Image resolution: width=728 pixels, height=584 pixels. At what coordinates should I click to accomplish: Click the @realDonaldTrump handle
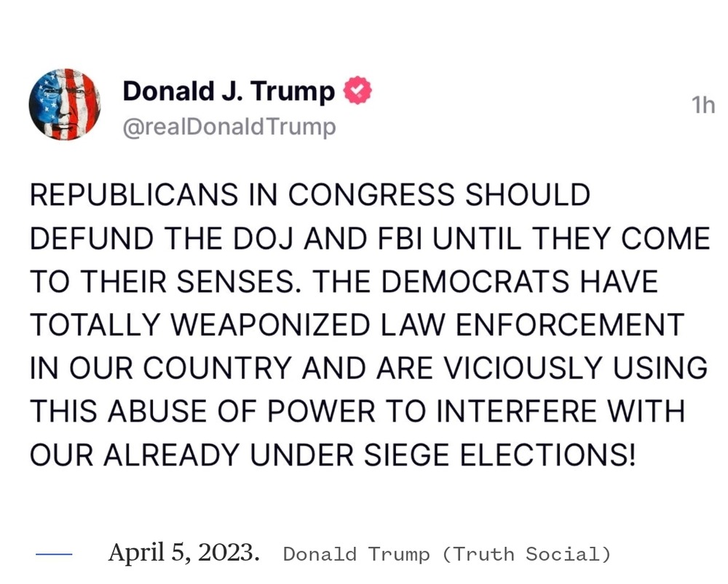(229, 127)
